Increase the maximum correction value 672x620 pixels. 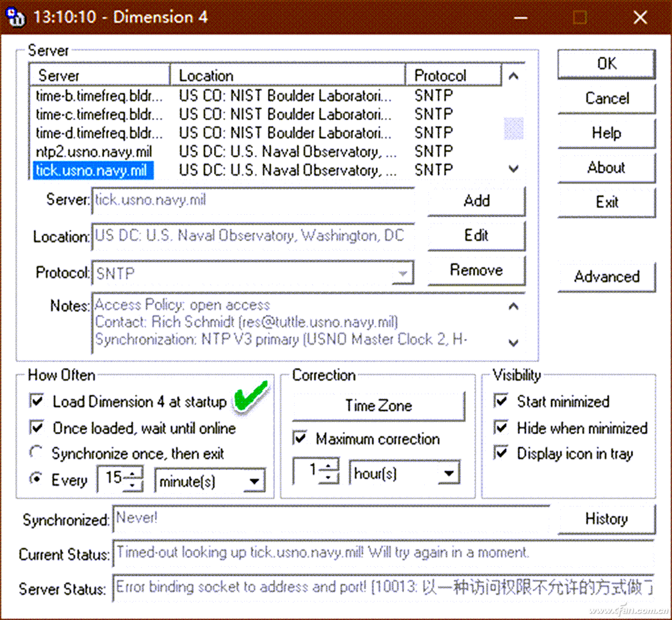(328, 465)
